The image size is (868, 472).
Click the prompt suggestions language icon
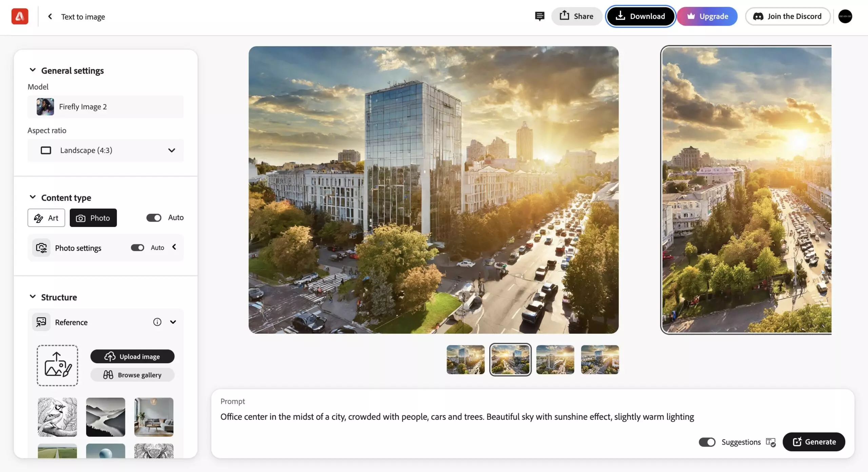[771, 442]
